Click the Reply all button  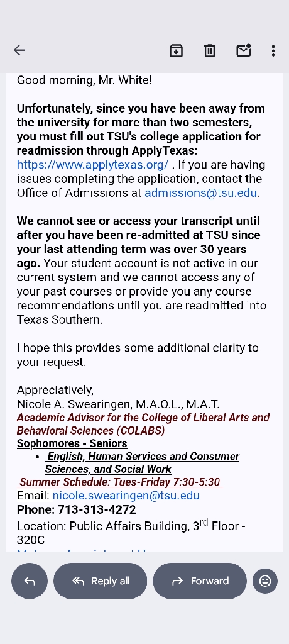100,580
